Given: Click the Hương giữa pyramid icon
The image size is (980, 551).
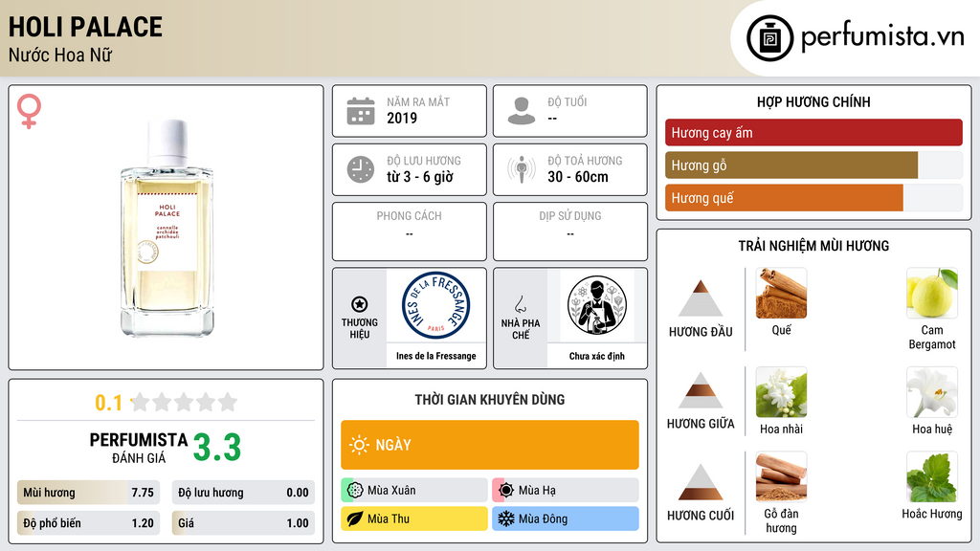Looking at the screenshot, I should coord(701,390).
